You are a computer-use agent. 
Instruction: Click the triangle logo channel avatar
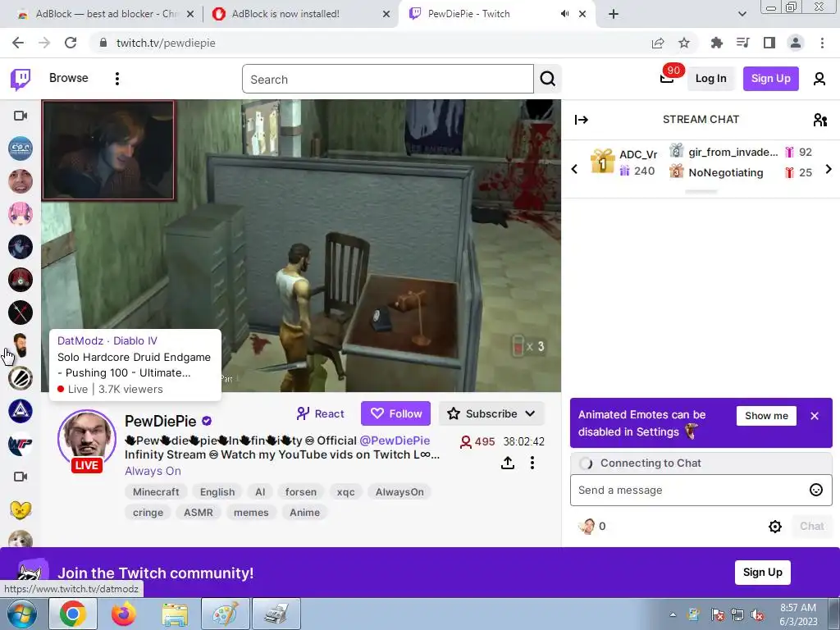pyautogui.click(x=21, y=412)
